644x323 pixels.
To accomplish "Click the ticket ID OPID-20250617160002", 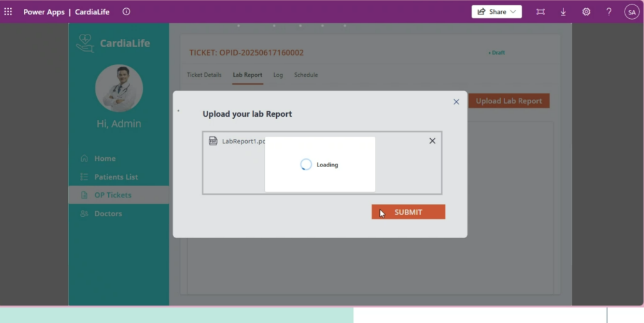I will (x=262, y=53).
